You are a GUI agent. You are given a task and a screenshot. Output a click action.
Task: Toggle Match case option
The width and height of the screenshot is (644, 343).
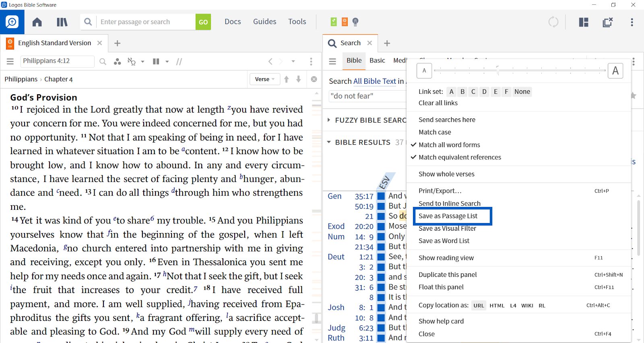(435, 132)
